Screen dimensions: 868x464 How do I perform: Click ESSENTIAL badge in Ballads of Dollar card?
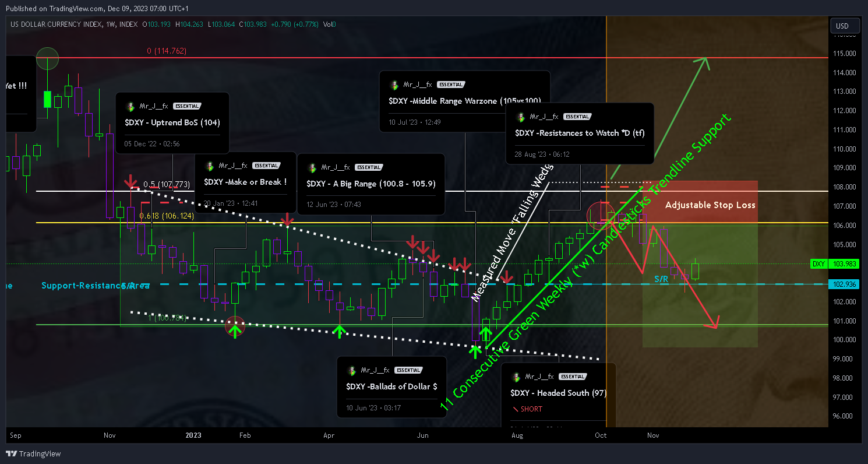408,370
